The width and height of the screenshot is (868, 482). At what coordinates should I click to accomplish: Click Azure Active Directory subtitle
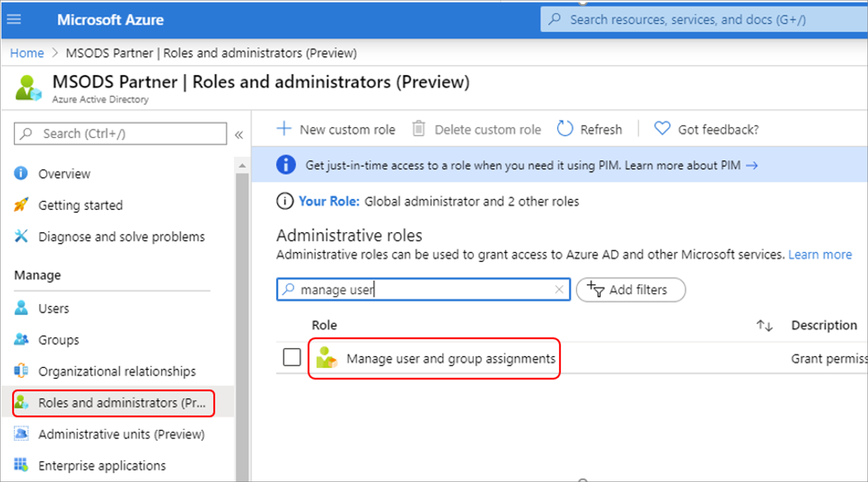coord(100,100)
